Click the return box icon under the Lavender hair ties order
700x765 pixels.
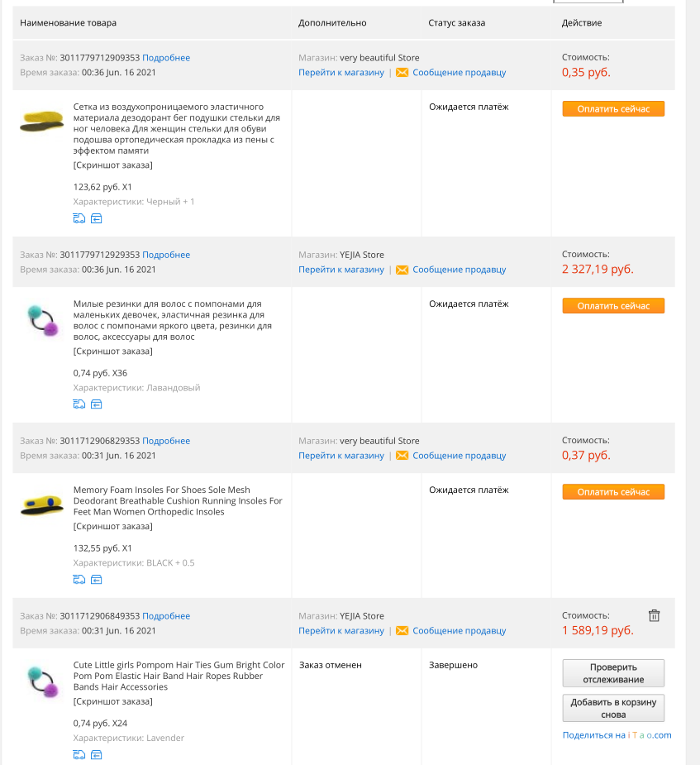click(x=97, y=755)
